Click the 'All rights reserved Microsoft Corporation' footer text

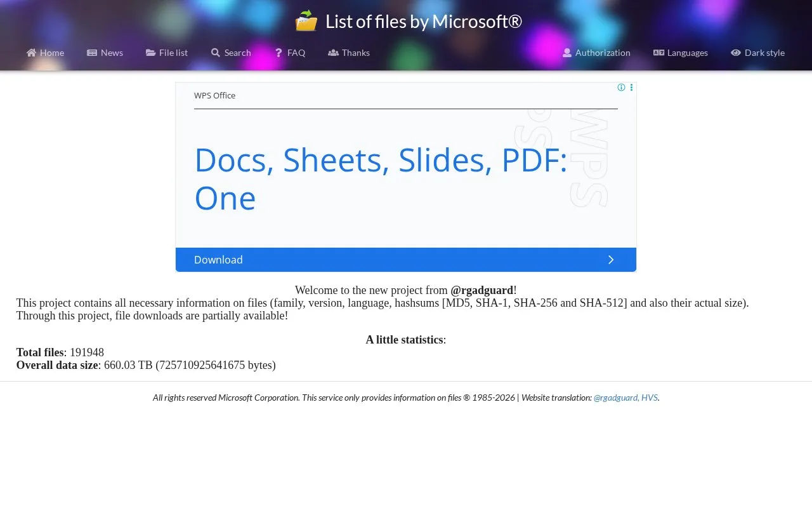(x=226, y=398)
